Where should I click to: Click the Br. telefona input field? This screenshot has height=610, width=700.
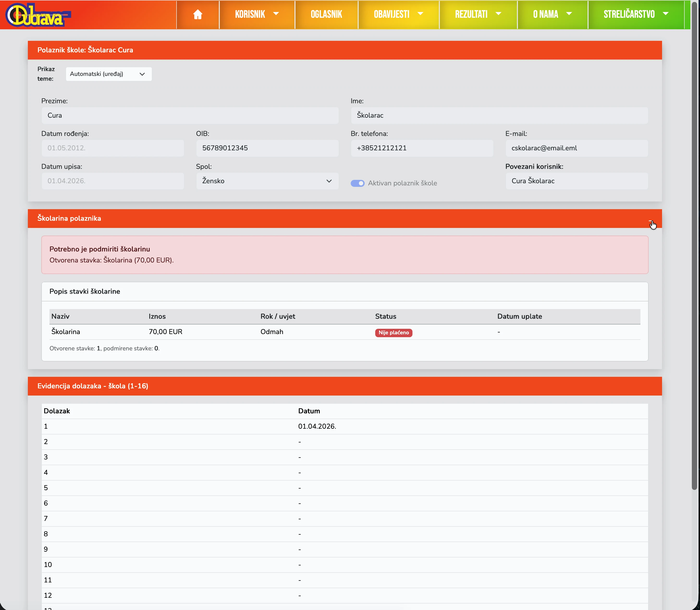(x=422, y=148)
